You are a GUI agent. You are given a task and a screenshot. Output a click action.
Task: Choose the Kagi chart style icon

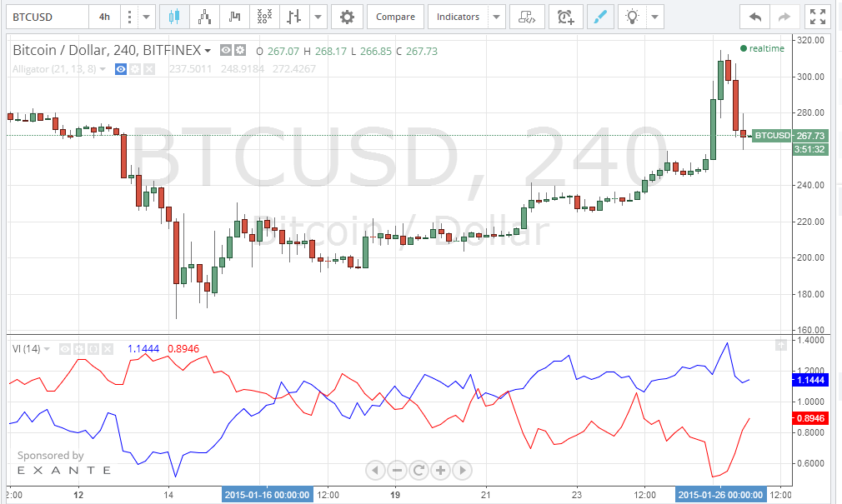(x=234, y=17)
